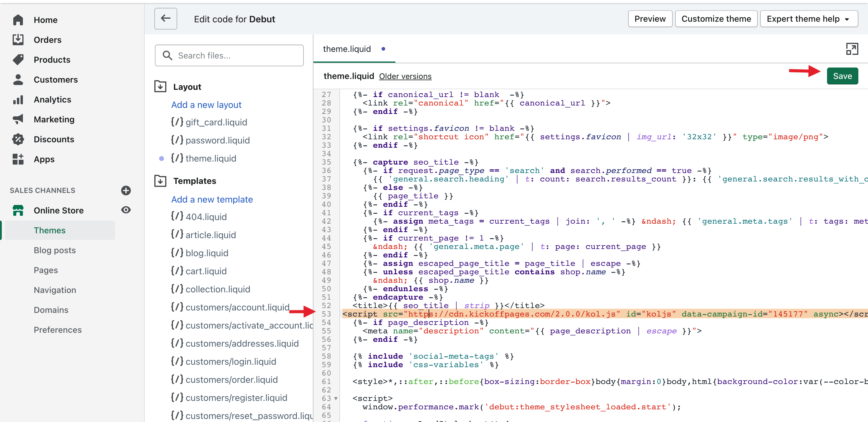This screenshot has height=422, width=868.
Task: Open Analytics in sidebar
Action: tap(52, 99)
